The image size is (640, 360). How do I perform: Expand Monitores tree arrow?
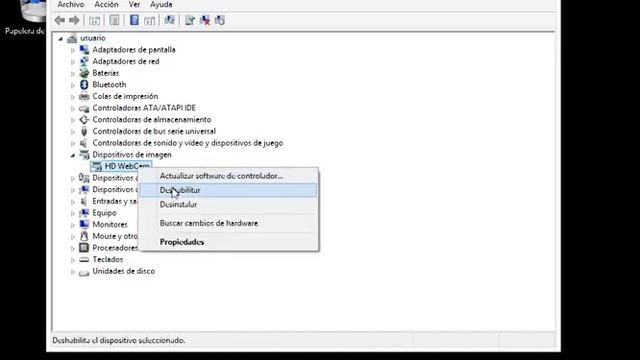pyautogui.click(x=73, y=225)
